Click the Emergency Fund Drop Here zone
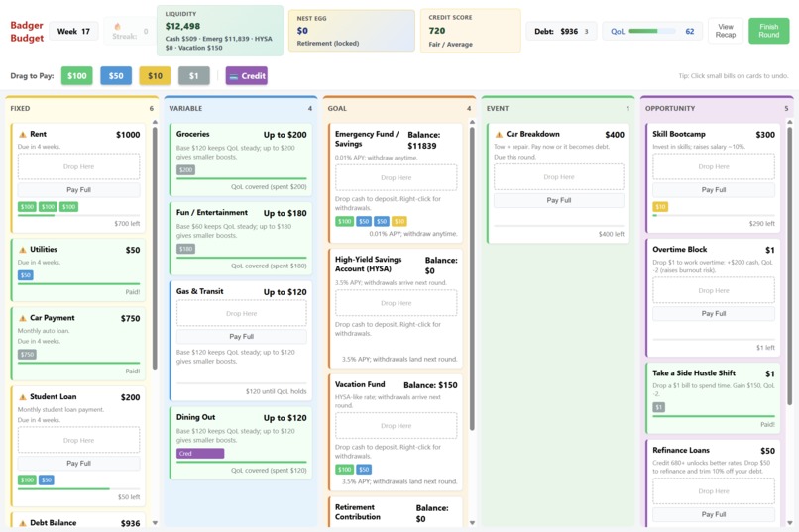The height and width of the screenshot is (532, 799). pyautogui.click(x=396, y=177)
